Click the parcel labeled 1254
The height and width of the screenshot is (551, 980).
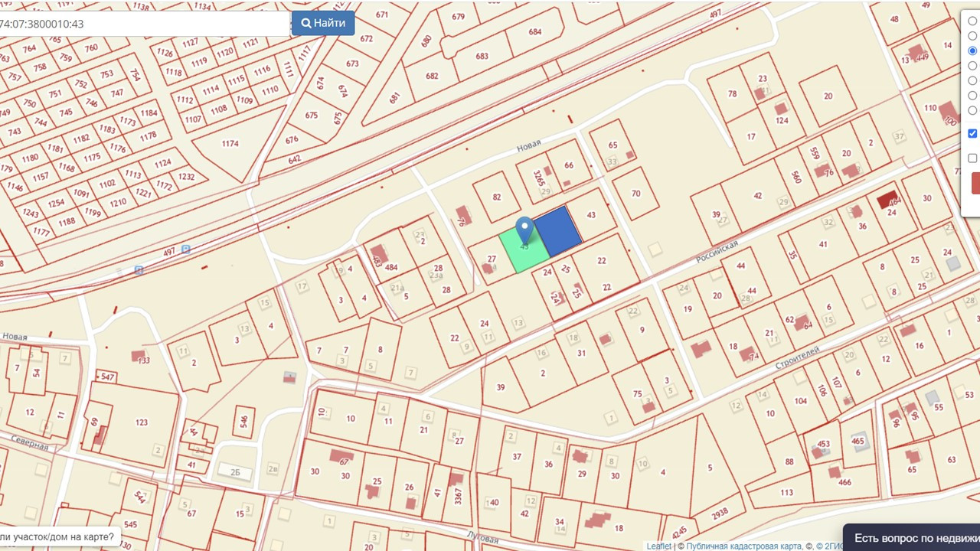pos(56,204)
